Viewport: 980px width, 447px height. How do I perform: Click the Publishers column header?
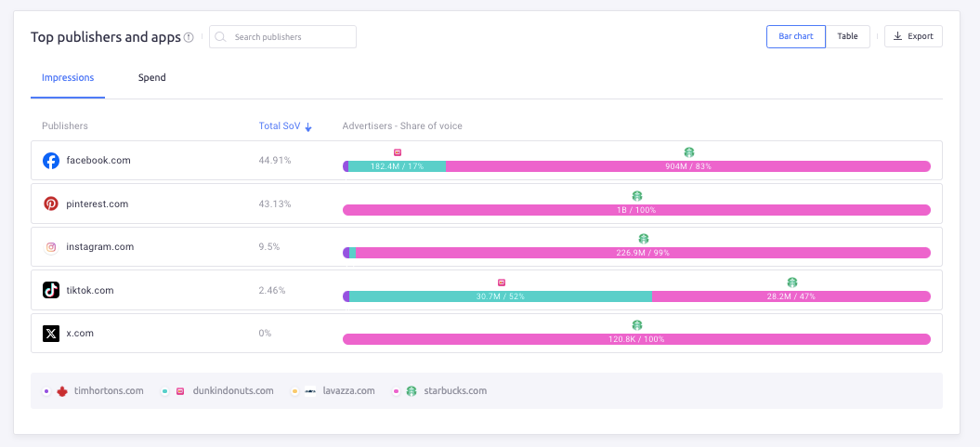pyautogui.click(x=65, y=126)
